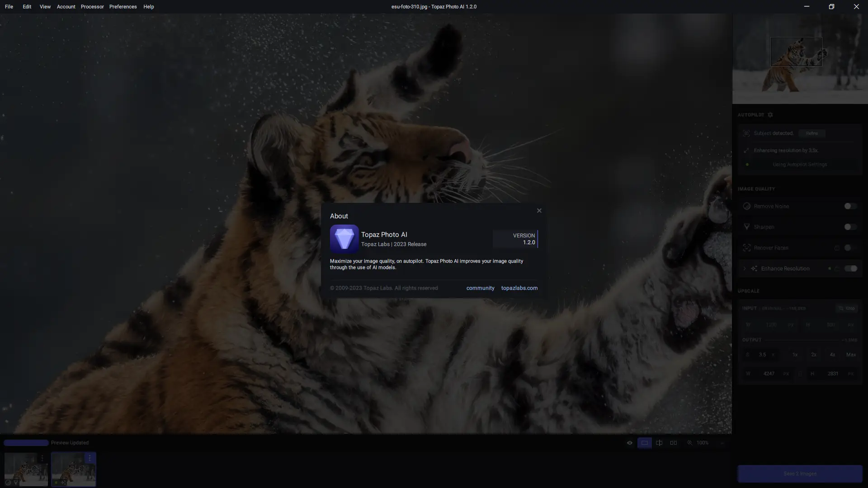The width and height of the screenshot is (868, 488).
Task: Toggle the Remove Noise switch
Action: [850, 206]
